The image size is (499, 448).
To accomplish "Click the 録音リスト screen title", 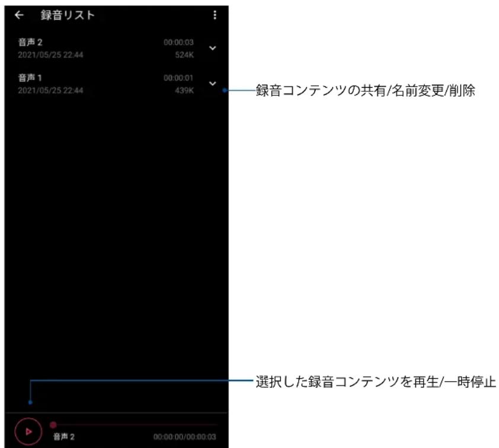I will coord(68,15).
